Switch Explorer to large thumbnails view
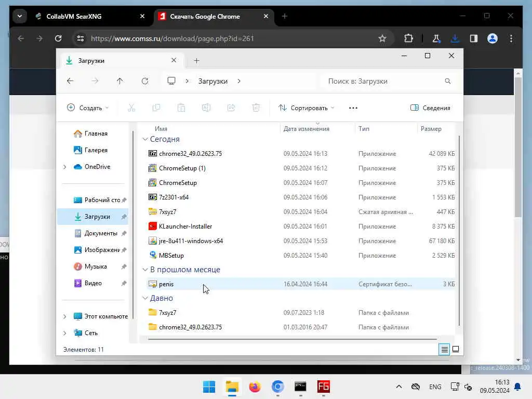 click(456, 349)
